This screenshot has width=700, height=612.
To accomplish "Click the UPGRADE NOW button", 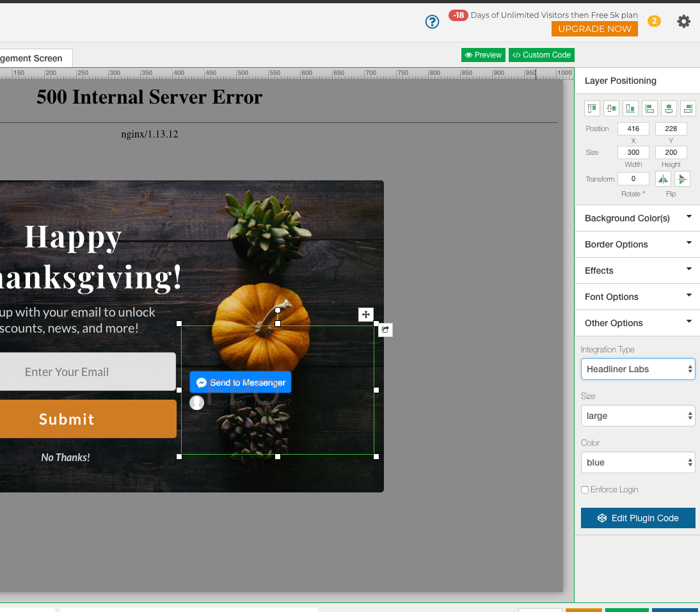I will tap(594, 29).
